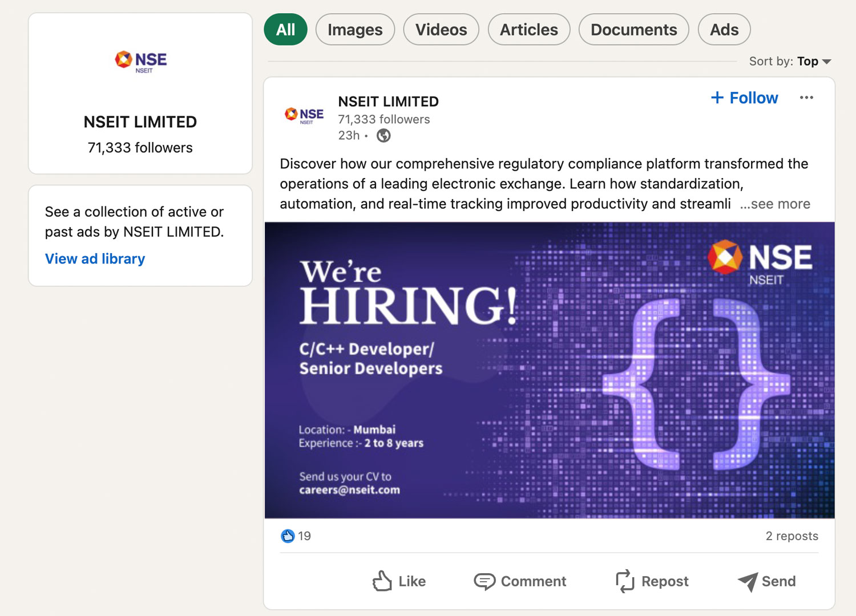Click the globe visibility icon
Viewport: 856px width, 616px height.
click(x=383, y=136)
